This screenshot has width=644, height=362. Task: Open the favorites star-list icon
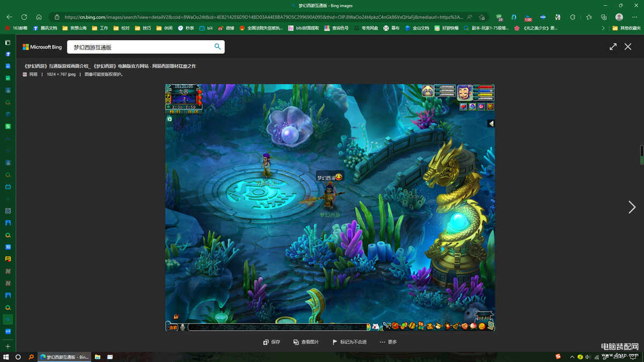tap(589, 17)
